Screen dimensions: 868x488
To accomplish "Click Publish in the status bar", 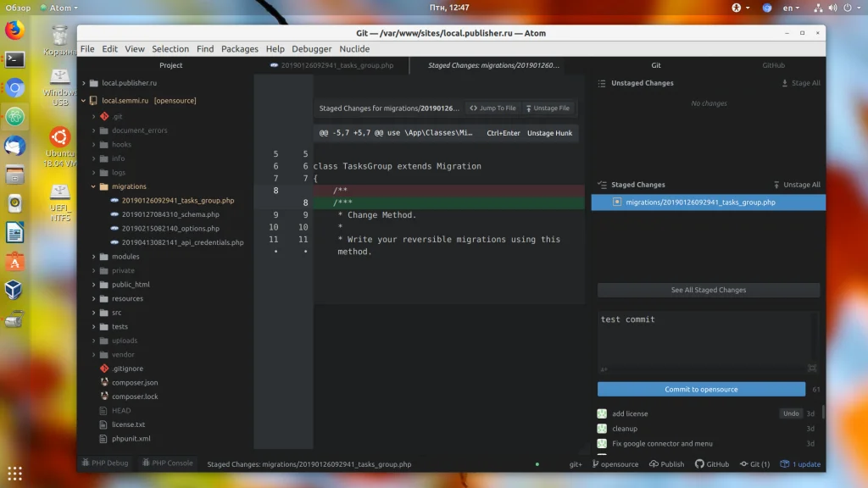I will [x=666, y=464].
